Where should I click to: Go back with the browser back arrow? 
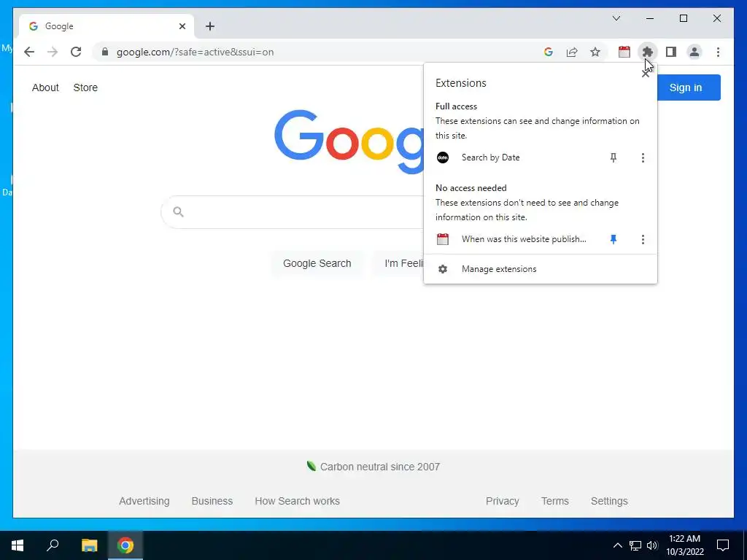(x=29, y=52)
